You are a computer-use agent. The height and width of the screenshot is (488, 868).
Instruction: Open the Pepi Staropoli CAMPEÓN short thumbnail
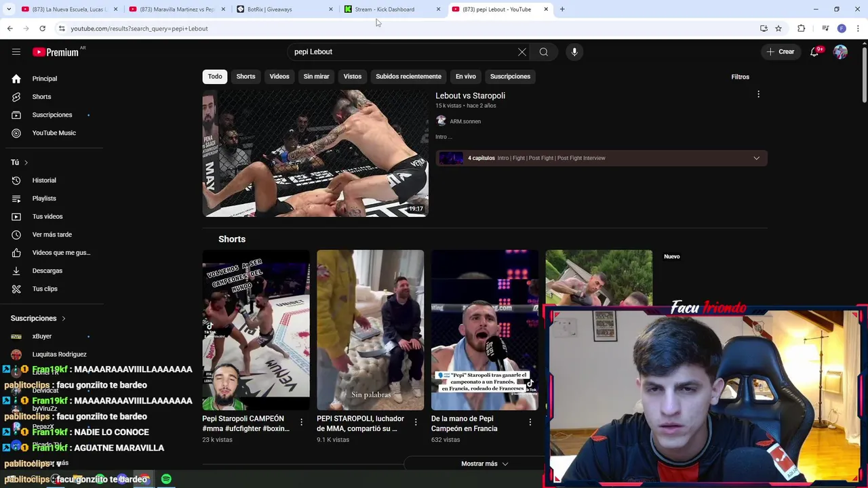click(256, 330)
